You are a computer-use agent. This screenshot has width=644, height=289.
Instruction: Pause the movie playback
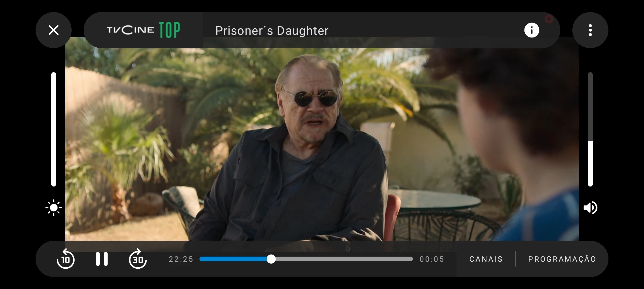click(102, 259)
